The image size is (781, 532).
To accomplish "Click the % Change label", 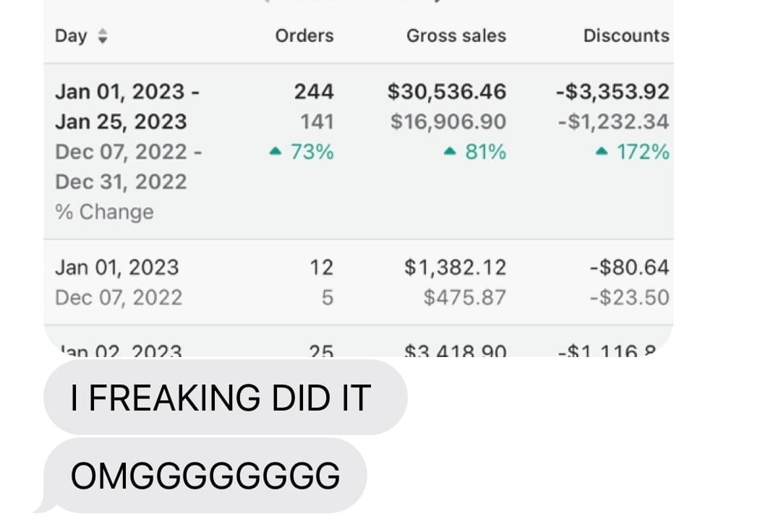I will point(104,212).
